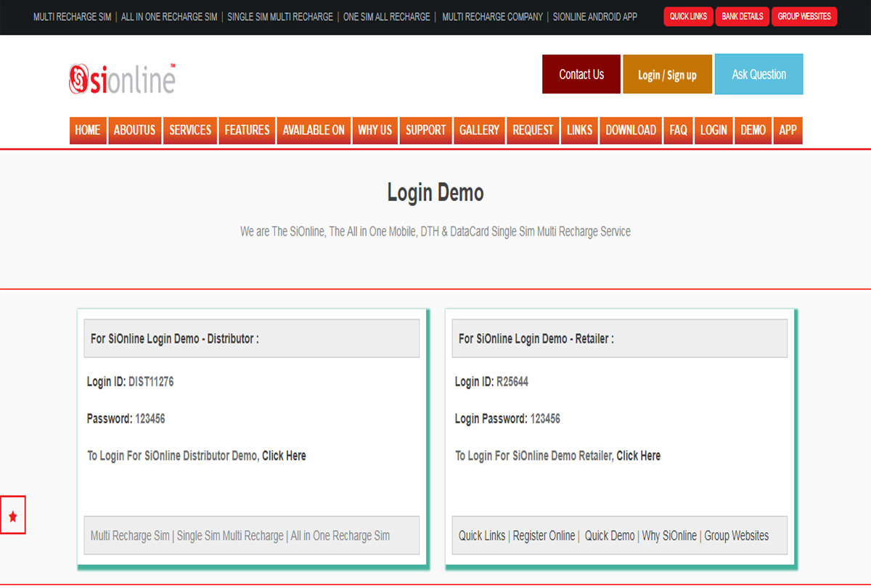Screen dimensions: 871x588
Task: Visit Group Websites link in Retailer footer
Action: (737, 536)
